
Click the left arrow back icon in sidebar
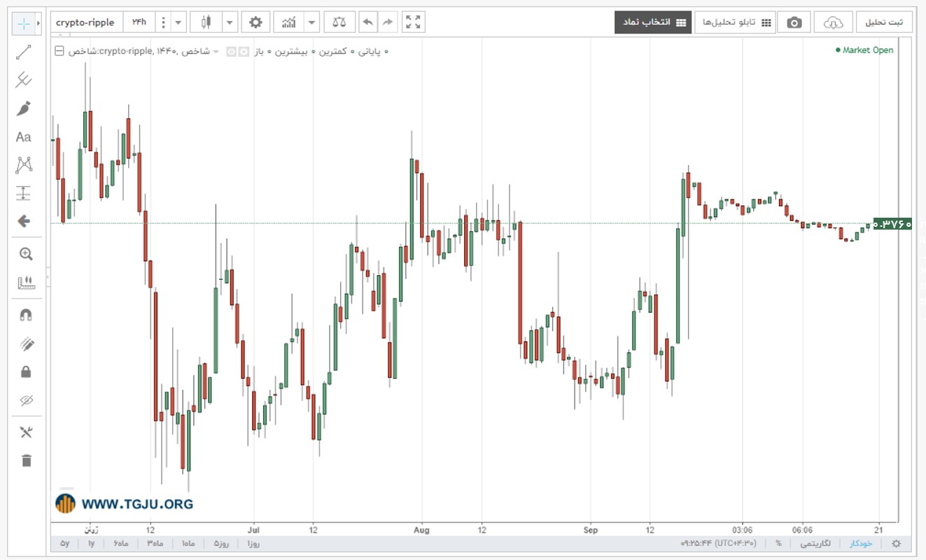24,221
